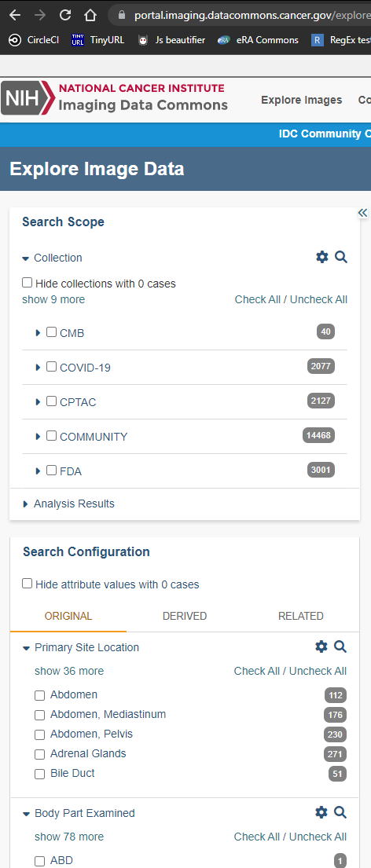Go to browser home icon
The width and height of the screenshot is (371, 868).
coord(90,15)
